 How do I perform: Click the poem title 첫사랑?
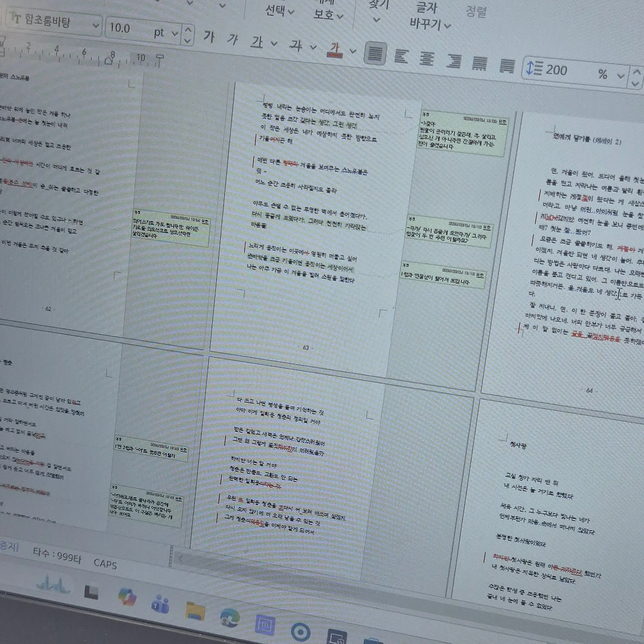pyautogui.click(x=518, y=445)
